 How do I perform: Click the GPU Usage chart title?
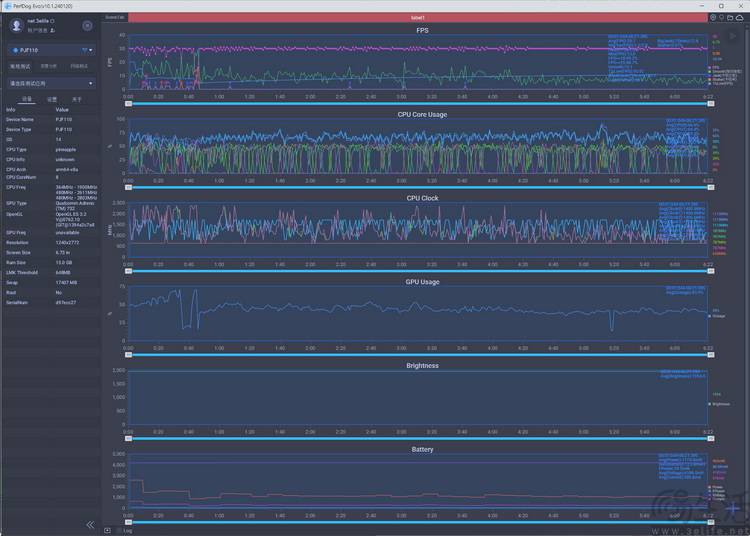coord(422,282)
